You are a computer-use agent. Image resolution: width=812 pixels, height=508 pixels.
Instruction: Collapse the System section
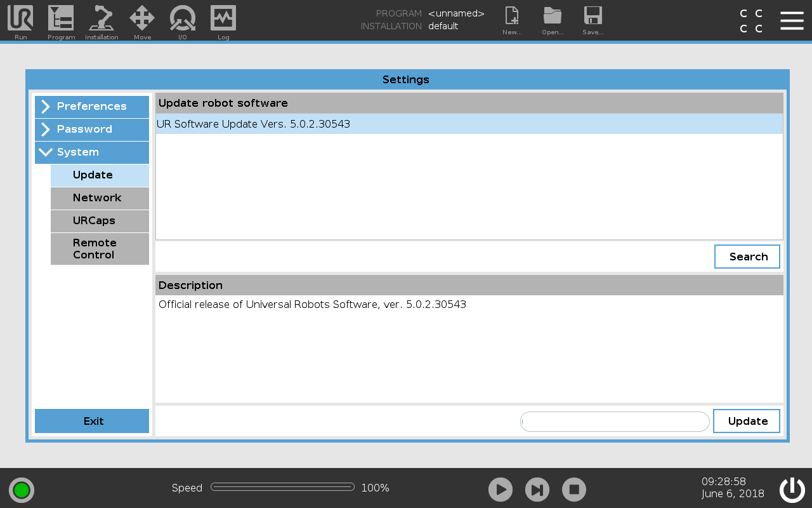coord(92,152)
